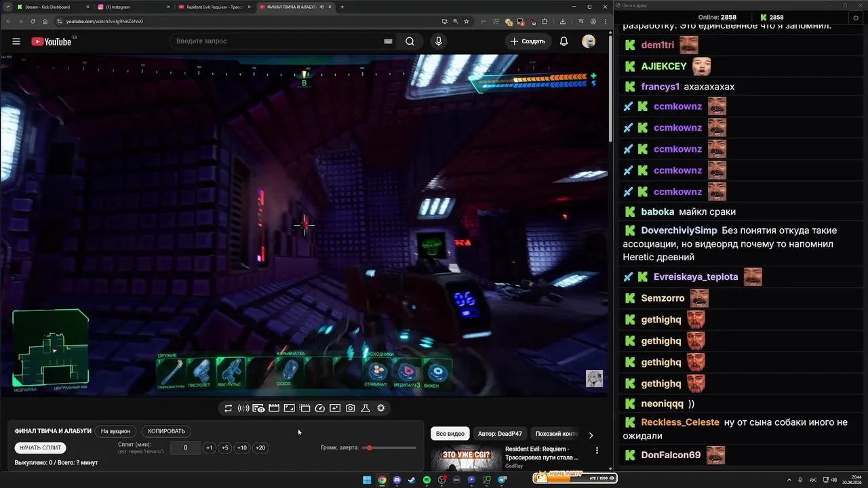
Task: Open Steam from the taskbar
Action: point(412,480)
